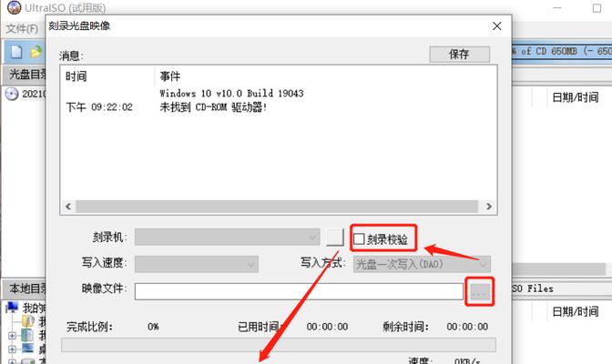This screenshot has height=364, width=612.
Task: Maximize the UltraISO main window
Action: pyautogui.click(x=597, y=8)
